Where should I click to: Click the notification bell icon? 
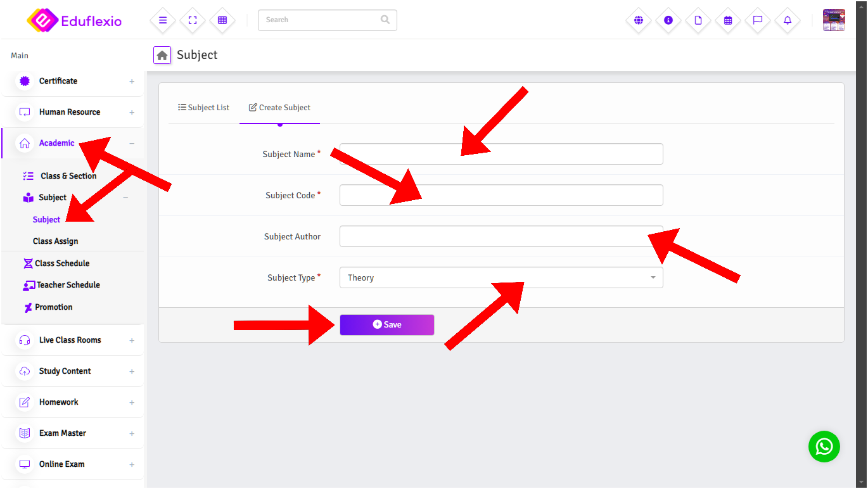point(788,20)
